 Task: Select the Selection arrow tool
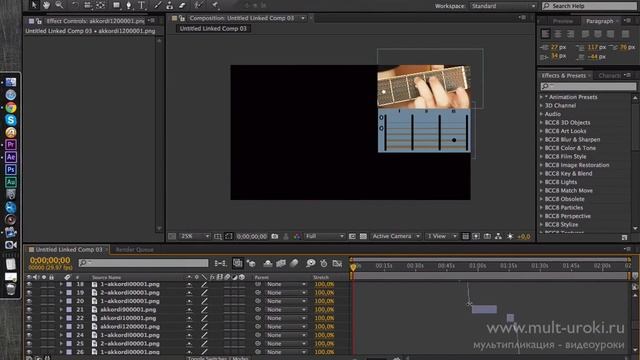tap(34, 5)
